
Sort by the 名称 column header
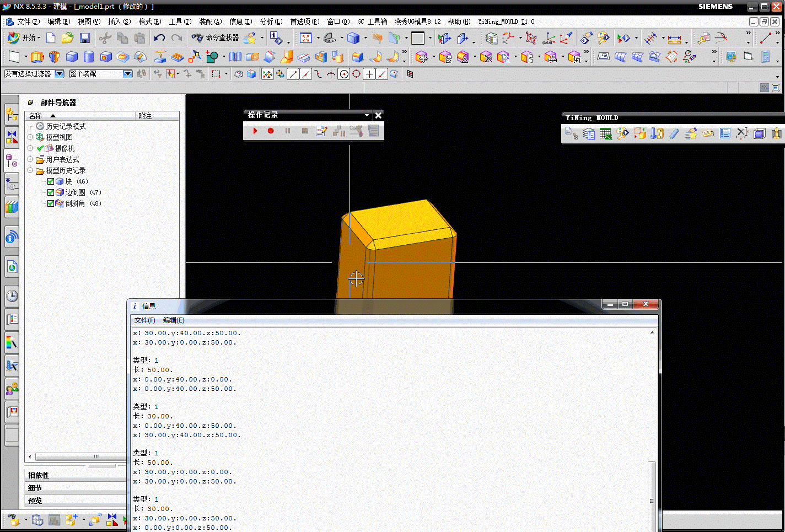80,116
